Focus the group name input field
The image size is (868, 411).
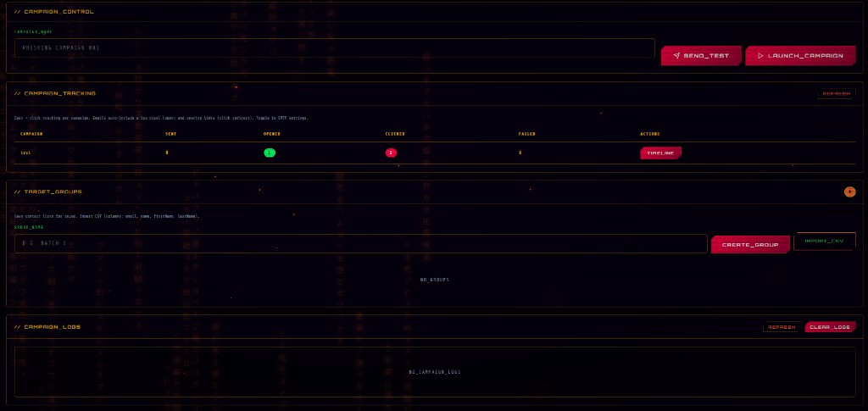360,243
